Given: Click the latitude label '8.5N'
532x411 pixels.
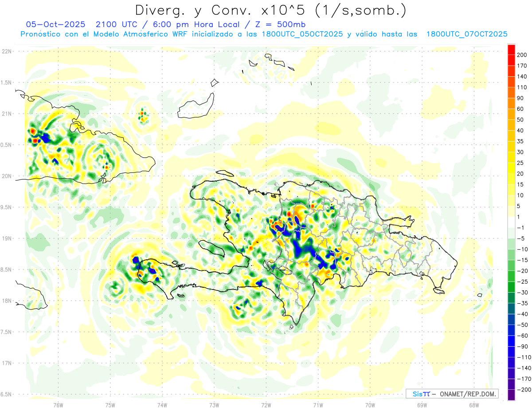Looking at the screenshot, I should point(6,270).
